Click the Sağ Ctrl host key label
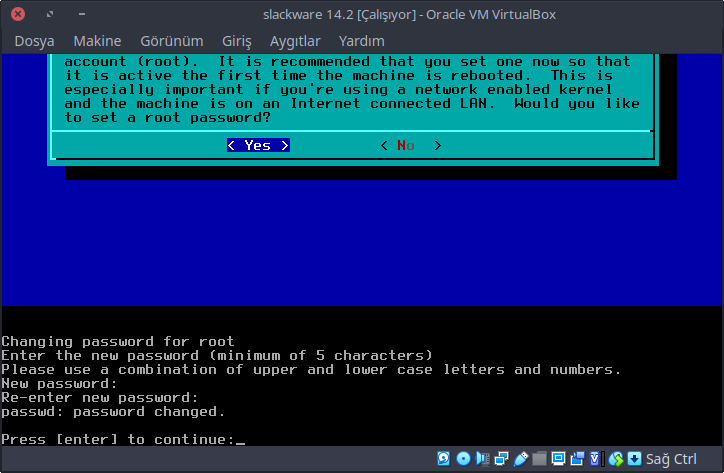Viewport: 724px width, 473px height. [x=671, y=459]
